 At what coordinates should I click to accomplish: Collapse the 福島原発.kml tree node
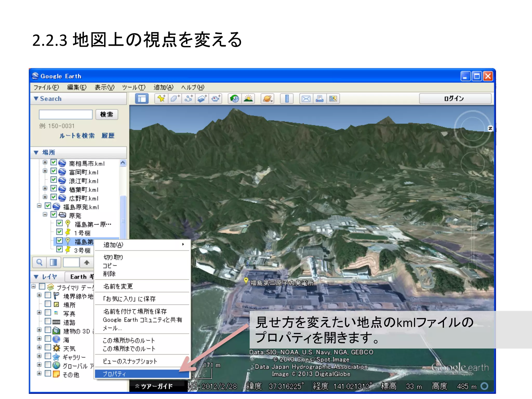(x=39, y=206)
